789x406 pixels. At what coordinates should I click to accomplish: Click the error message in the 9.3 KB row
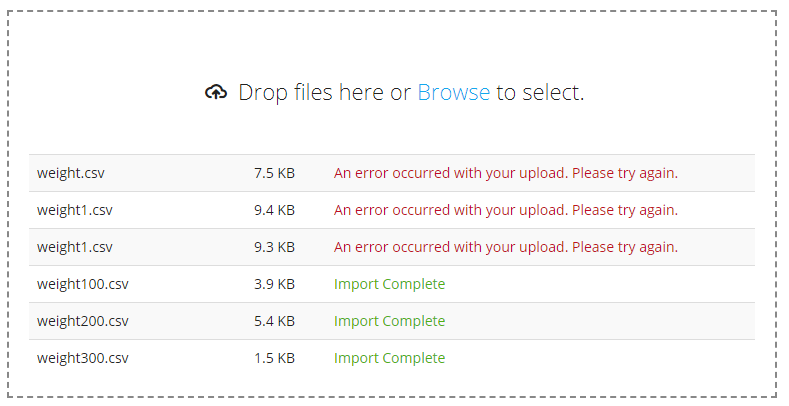(505, 247)
